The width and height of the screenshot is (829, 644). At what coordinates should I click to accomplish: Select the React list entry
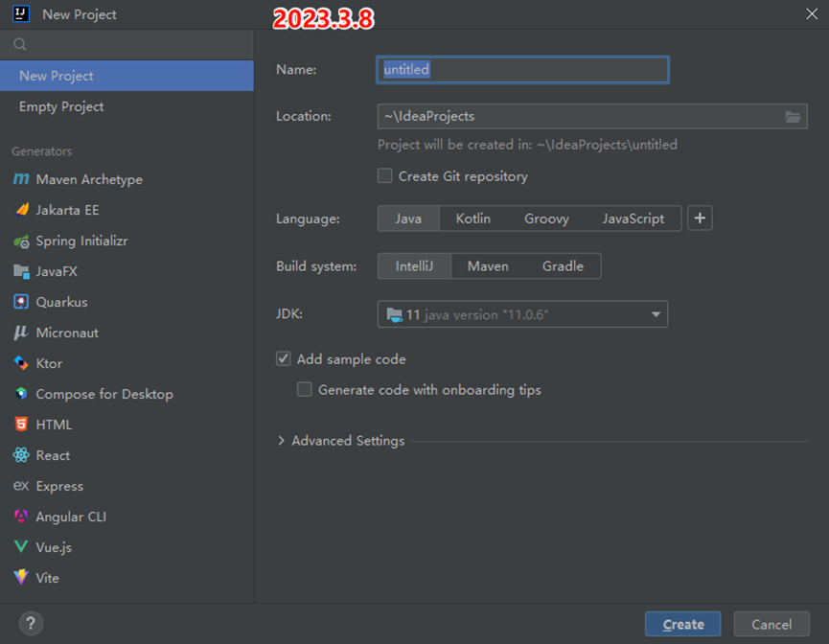(x=127, y=455)
